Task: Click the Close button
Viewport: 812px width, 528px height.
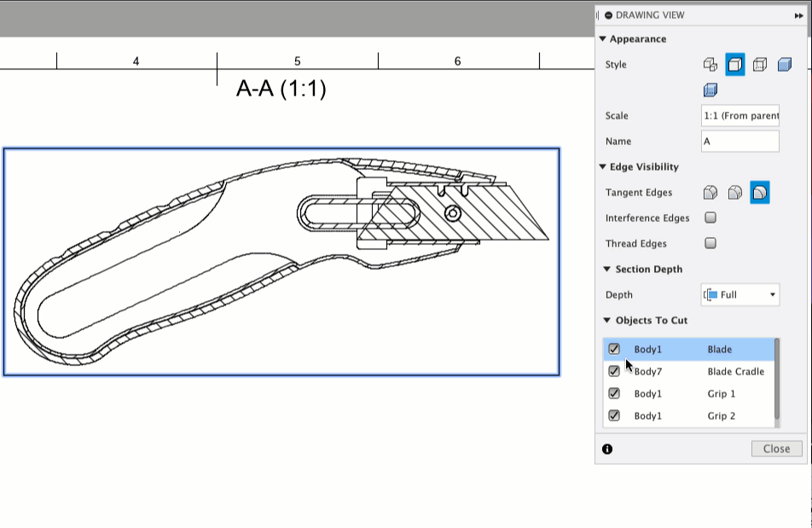Action: click(777, 449)
